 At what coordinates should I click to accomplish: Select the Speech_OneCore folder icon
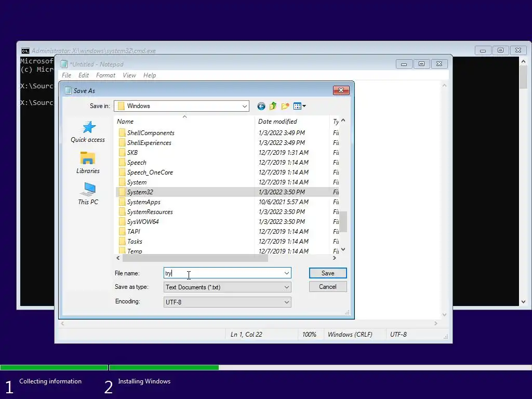122,172
